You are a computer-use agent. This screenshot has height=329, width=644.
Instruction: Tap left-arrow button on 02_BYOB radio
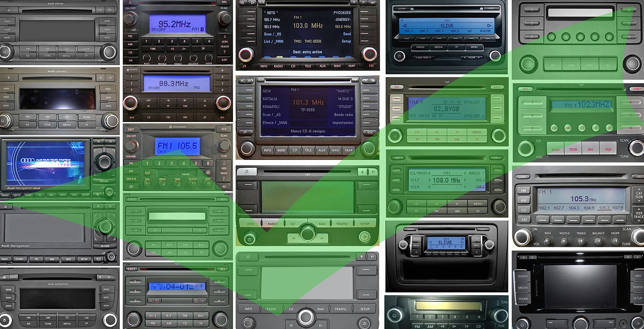(x=437, y=132)
